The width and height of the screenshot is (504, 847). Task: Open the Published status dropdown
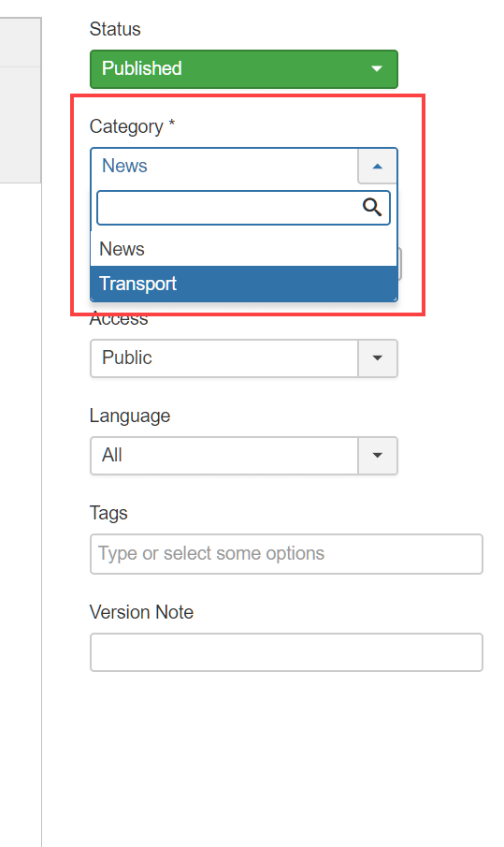coord(244,69)
